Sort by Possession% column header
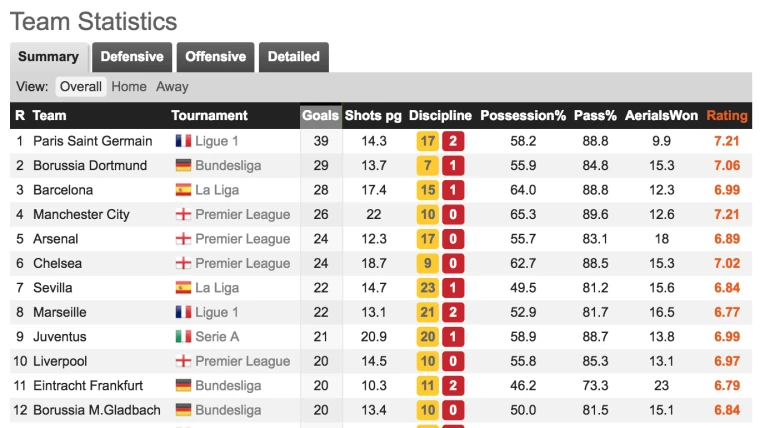 (x=523, y=115)
